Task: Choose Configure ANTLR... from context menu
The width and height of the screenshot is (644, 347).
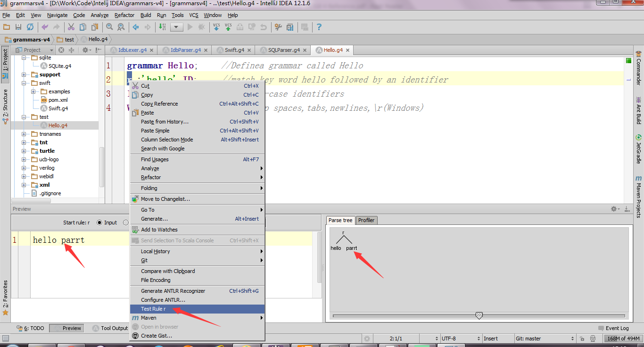Action: click(x=197, y=300)
